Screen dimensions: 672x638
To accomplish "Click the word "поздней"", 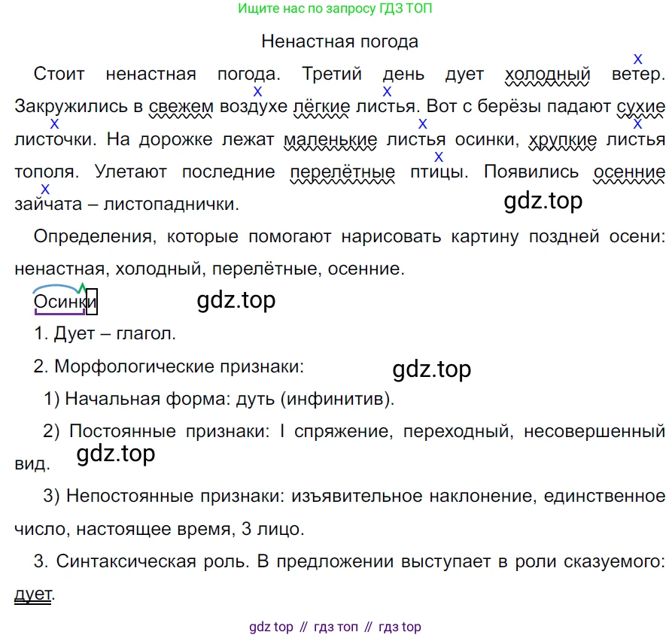I will (564, 236).
